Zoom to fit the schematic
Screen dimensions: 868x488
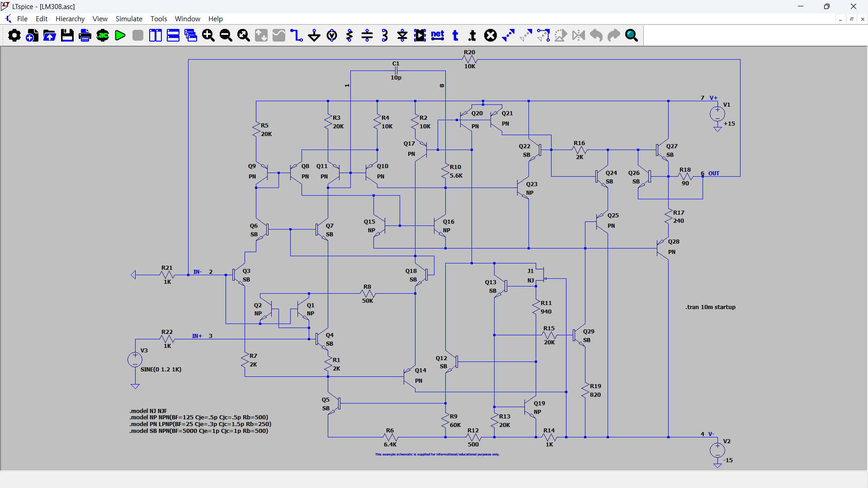tap(244, 35)
